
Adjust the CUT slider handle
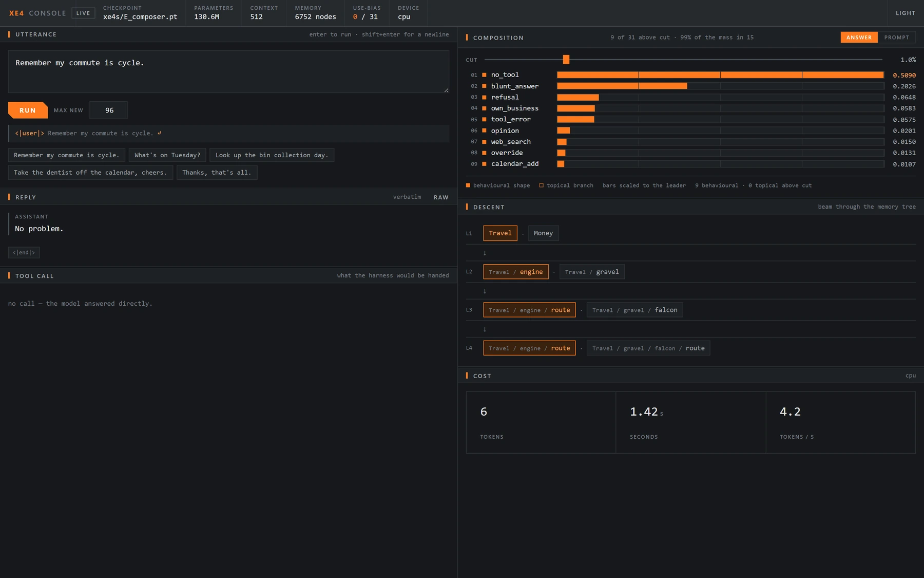click(566, 60)
